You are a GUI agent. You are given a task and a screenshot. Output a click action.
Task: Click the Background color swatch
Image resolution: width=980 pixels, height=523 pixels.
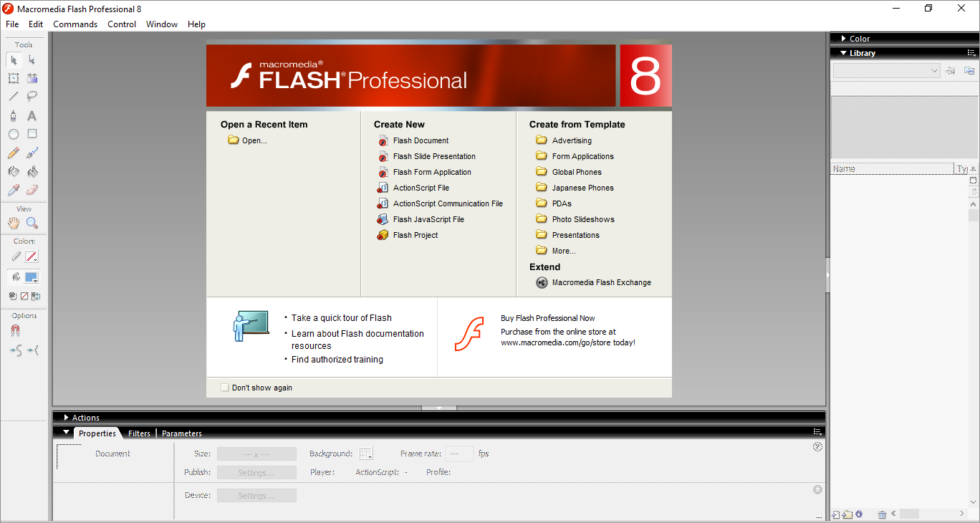click(366, 454)
